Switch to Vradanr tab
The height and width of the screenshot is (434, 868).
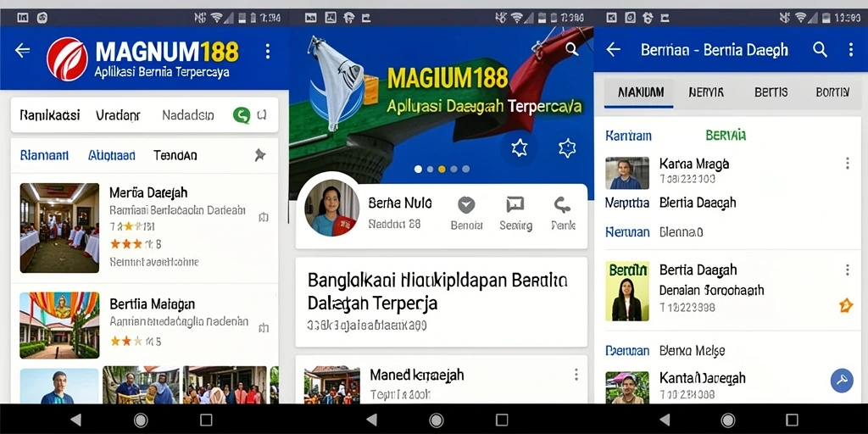click(118, 115)
